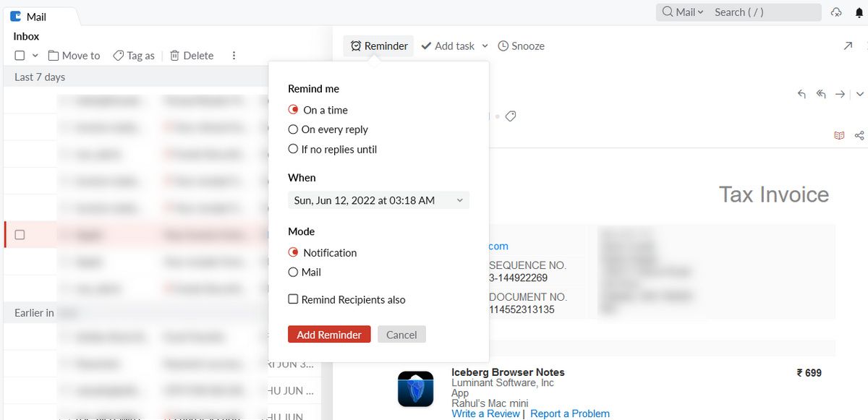Image resolution: width=868 pixels, height=420 pixels.
Task: Expand the Add task dropdown arrow
Action: (x=485, y=46)
